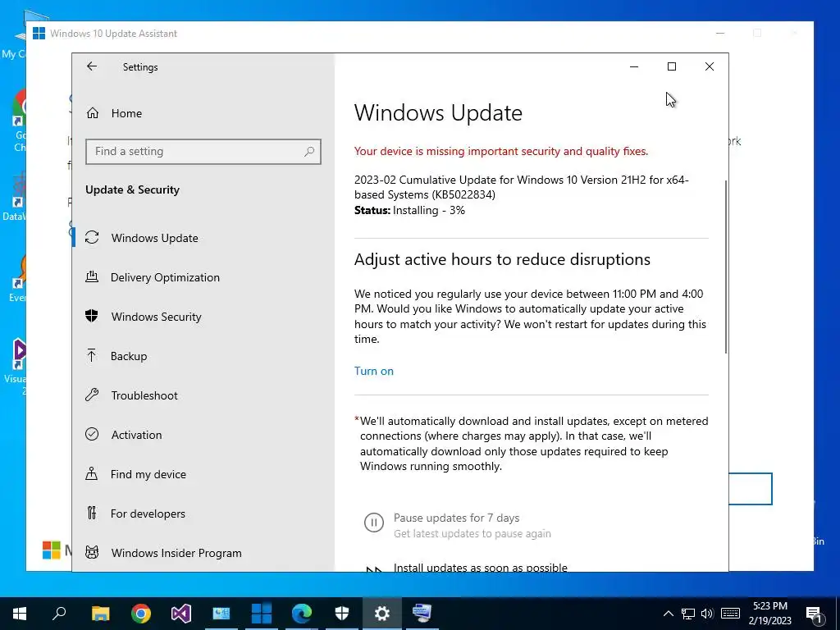This screenshot has height=630, width=840.
Task: Open the computer monitor app on the taskbar
Action: click(422, 614)
